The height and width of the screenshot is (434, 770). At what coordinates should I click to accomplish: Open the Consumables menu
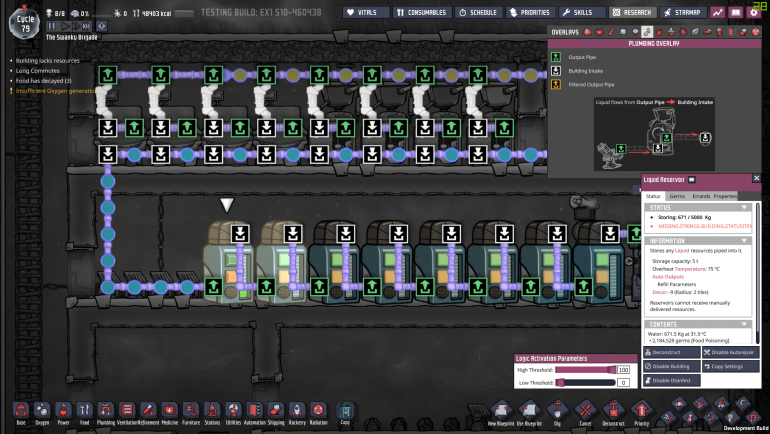click(x=422, y=12)
